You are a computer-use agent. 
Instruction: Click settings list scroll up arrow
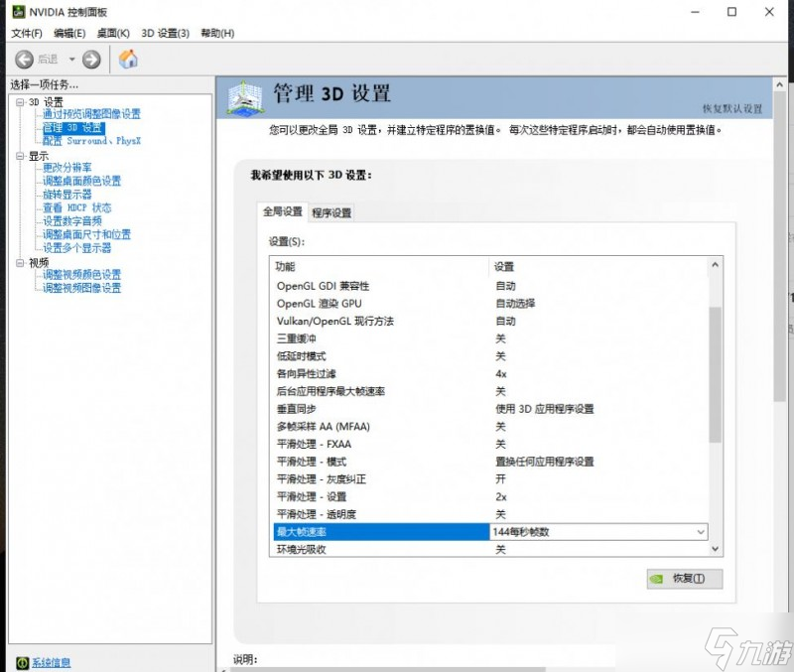(x=715, y=265)
